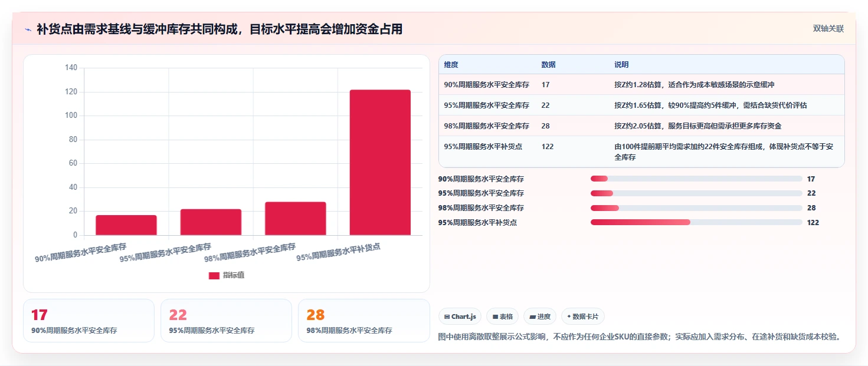Click x-axis label 95%周期服务水平补货点
868x366 pixels.
click(338, 252)
